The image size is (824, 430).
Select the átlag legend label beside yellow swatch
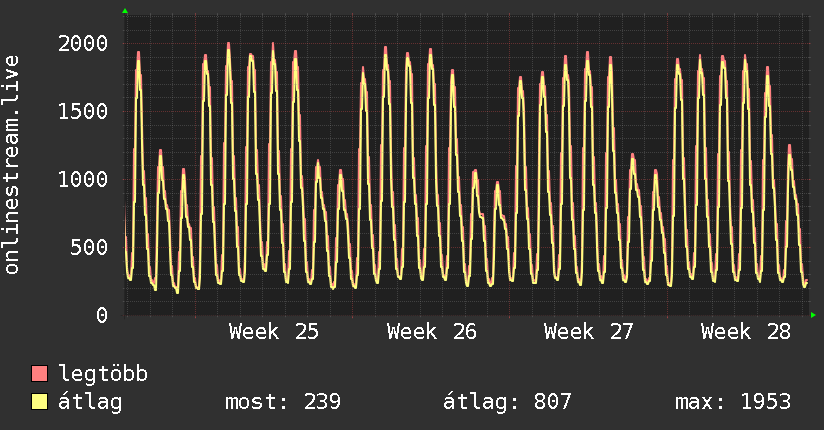[90, 403]
